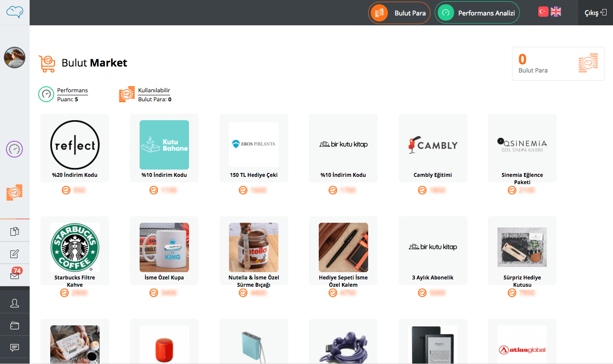This screenshot has height=364, width=613.
Task: Select the orange Bulut Para coins sidebar icon
Action: click(15, 192)
